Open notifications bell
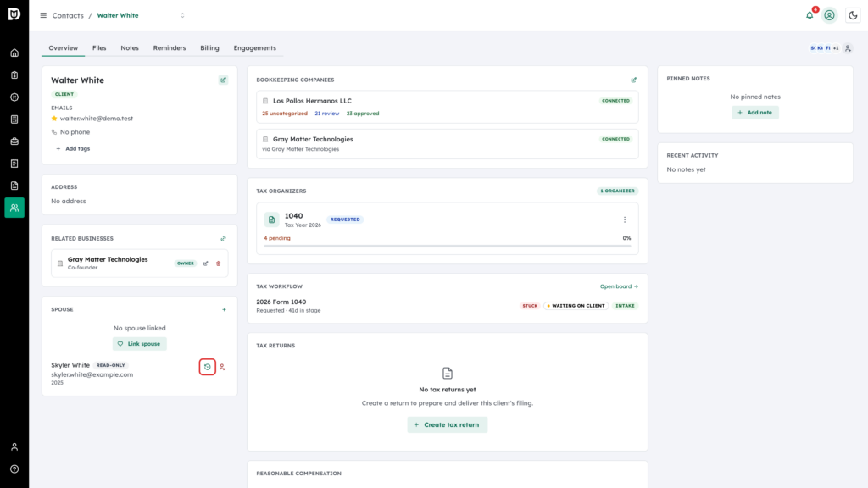 pos(810,15)
